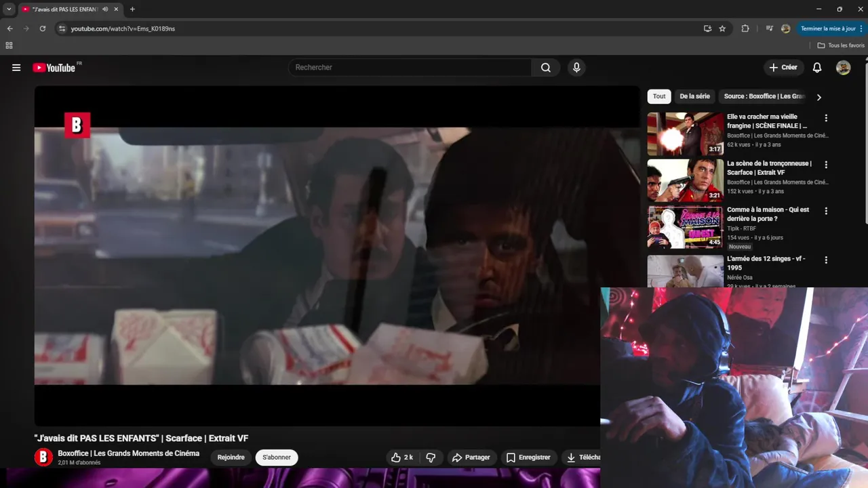Click the Rejoindre button
Image resolution: width=868 pixels, height=488 pixels.
tap(231, 457)
